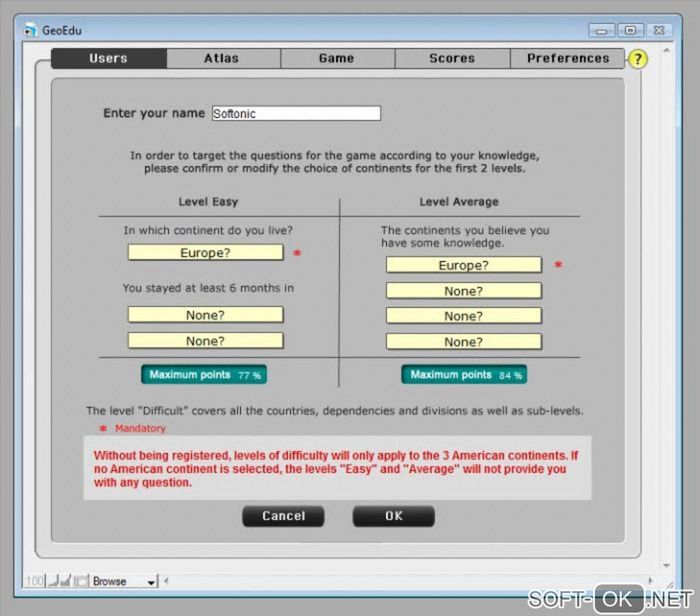700x616 pixels.
Task: Click the zoom in mountain icon in status bar
Action: (x=66, y=581)
